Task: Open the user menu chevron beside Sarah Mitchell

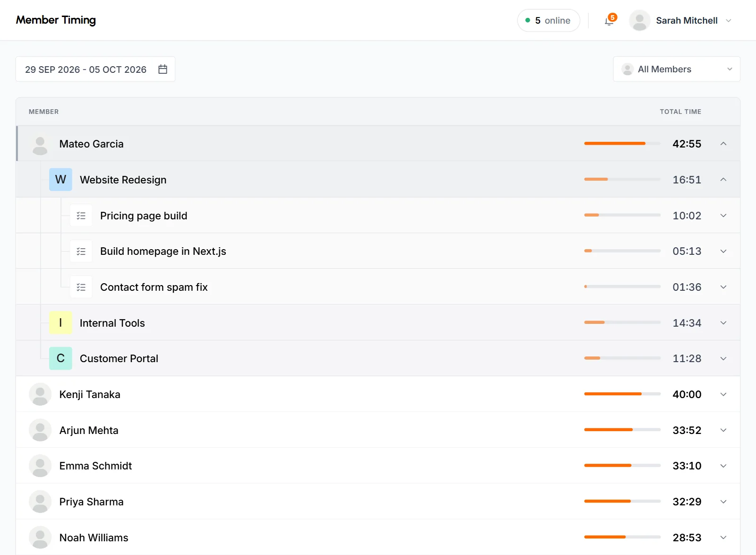Action: [x=729, y=21]
